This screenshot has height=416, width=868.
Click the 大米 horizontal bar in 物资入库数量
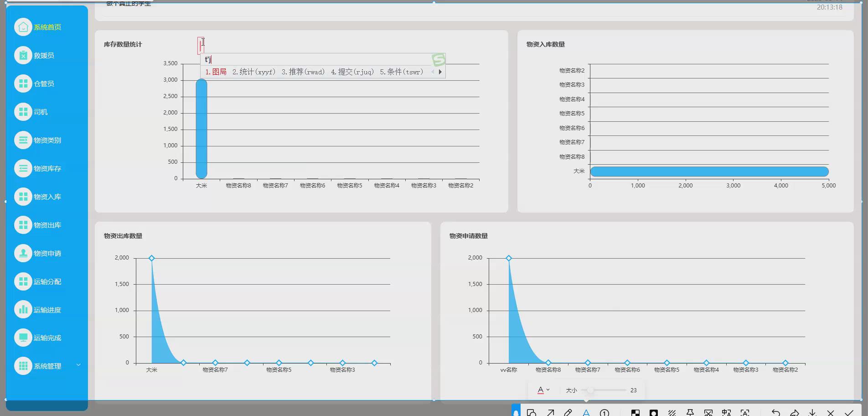point(709,172)
